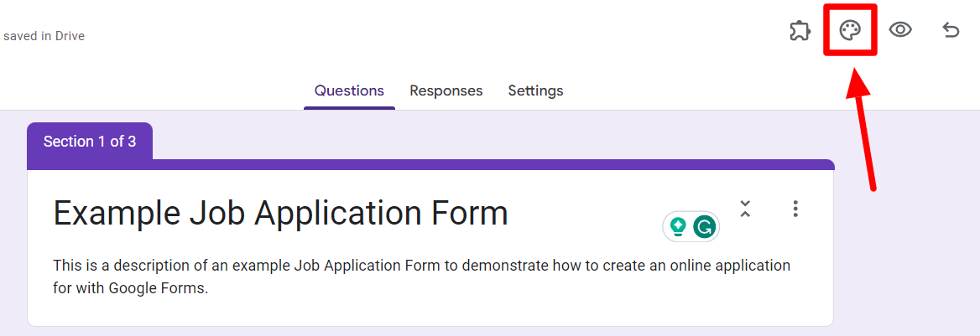This screenshot has height=336, width=980.
Task: Preview the form with the eye icon
Action: click(900, 30)
